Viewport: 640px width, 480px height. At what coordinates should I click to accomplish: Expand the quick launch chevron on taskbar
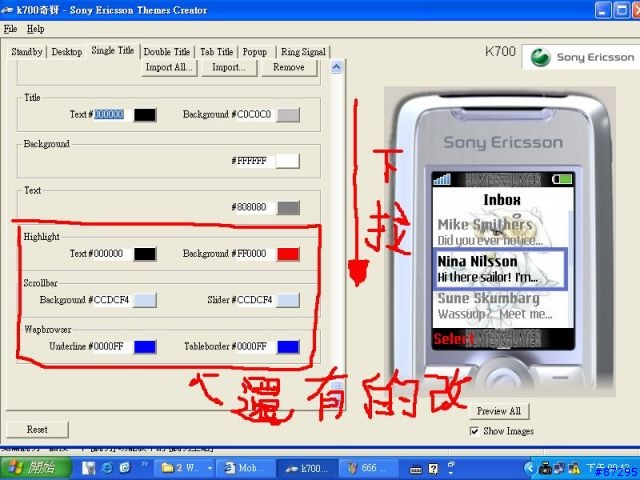144,464
